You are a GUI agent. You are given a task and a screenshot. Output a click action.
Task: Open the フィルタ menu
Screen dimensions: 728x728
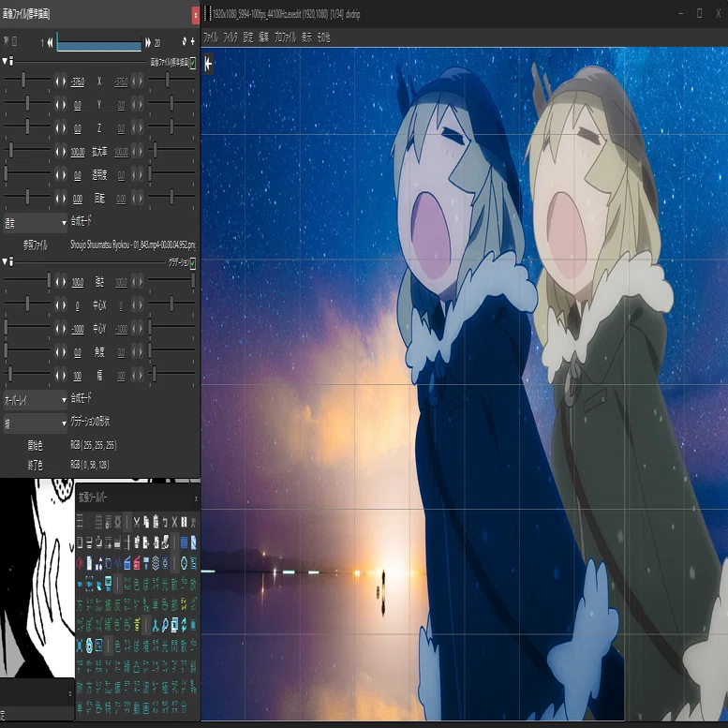coord(230,37)
